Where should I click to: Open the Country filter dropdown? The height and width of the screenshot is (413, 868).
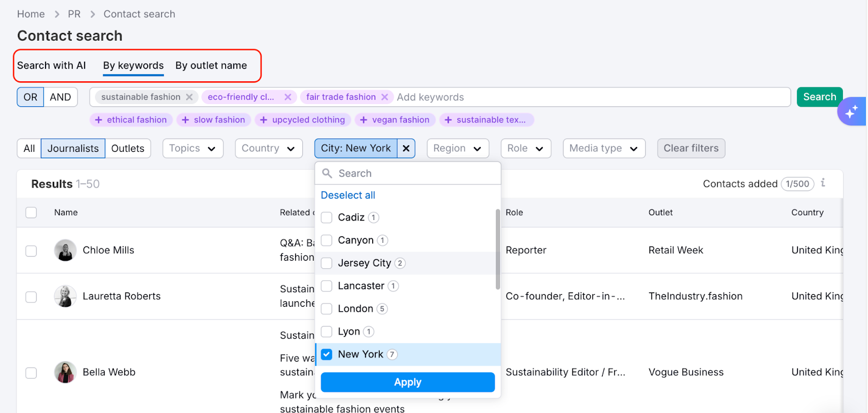tap(268, 149)
